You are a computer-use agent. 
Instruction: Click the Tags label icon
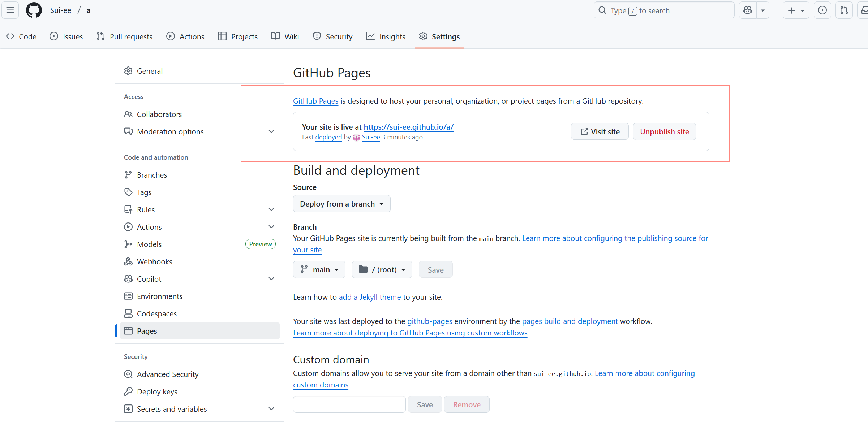pyautogui.click(x=128, y=192)
